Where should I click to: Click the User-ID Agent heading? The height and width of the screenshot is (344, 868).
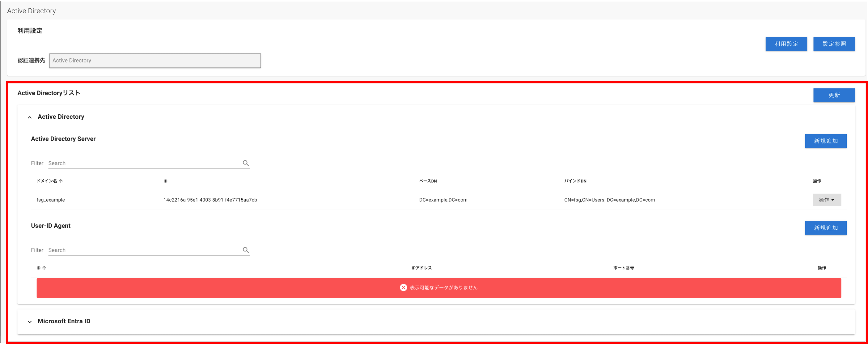tap(51, 226)
